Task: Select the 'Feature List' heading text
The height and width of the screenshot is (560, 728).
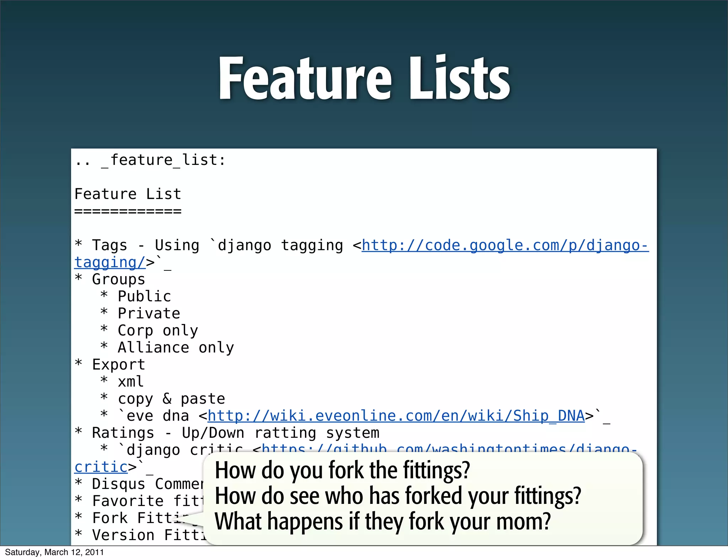Action: click(128, 194)
